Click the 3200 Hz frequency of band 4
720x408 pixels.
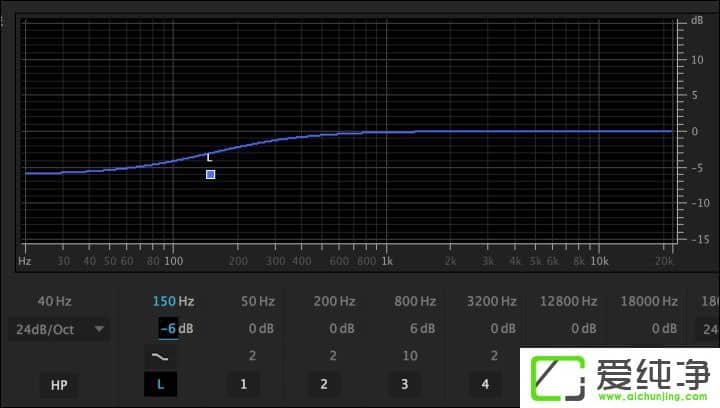[x=493, y=301]
